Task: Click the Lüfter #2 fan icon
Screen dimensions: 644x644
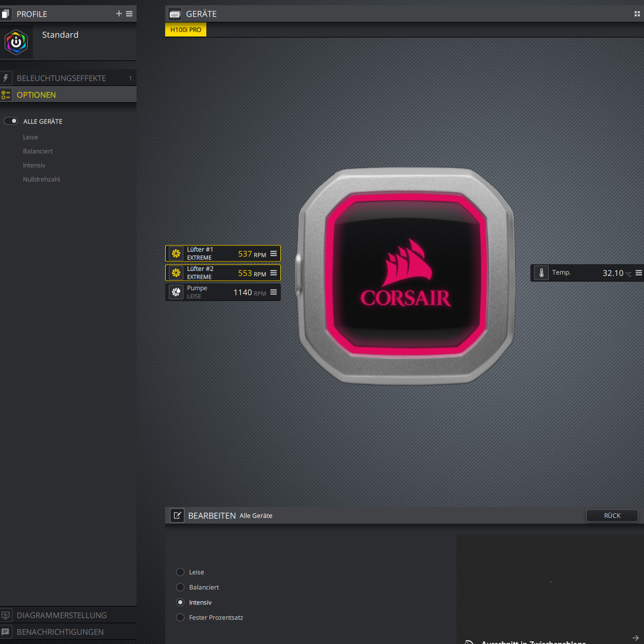Action: pos(176,273)
